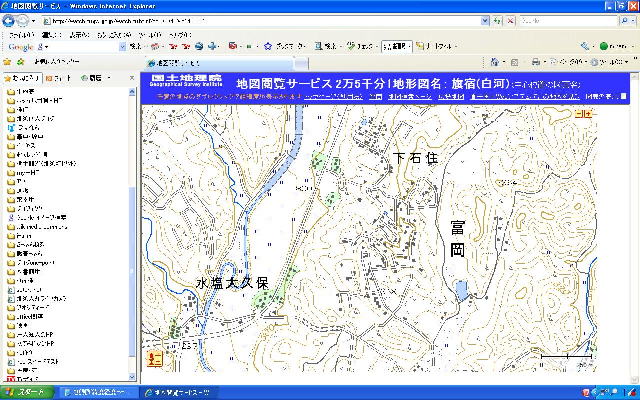The image size is (640, 400).
Task: Switch to the お気に入り tab in Favorites Center
Action: [x=23, y=78]
